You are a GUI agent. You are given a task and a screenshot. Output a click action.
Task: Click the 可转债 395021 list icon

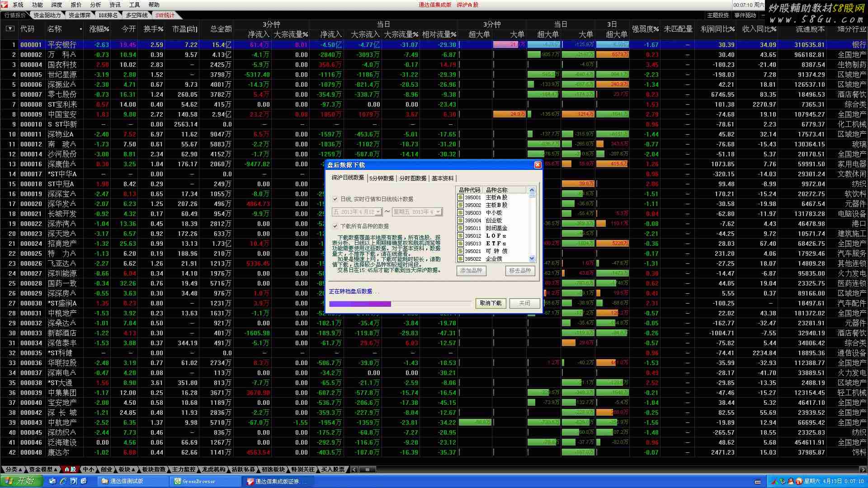coord(460,251)
